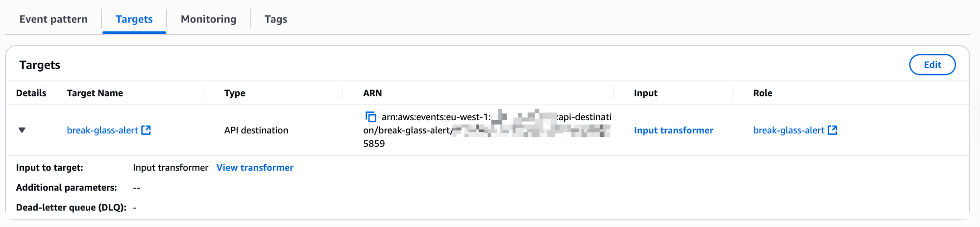Click the ARN column header
This screenshot has height=227, width=980.
(372, 93)
